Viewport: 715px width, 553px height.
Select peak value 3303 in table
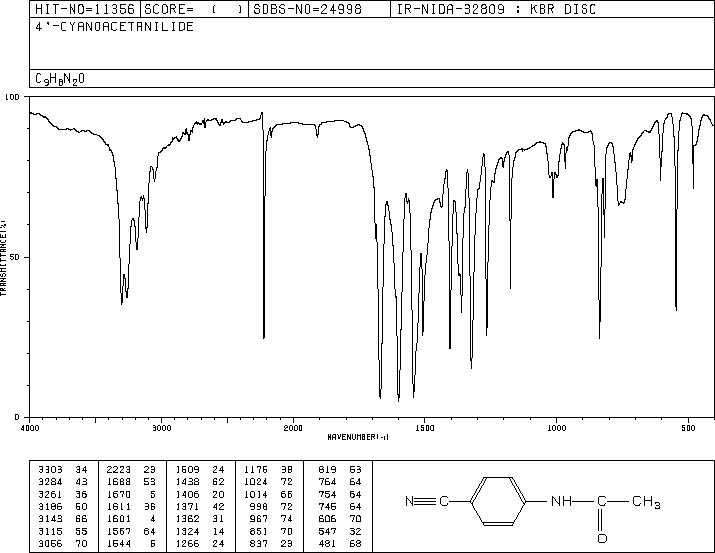[50, 470]
